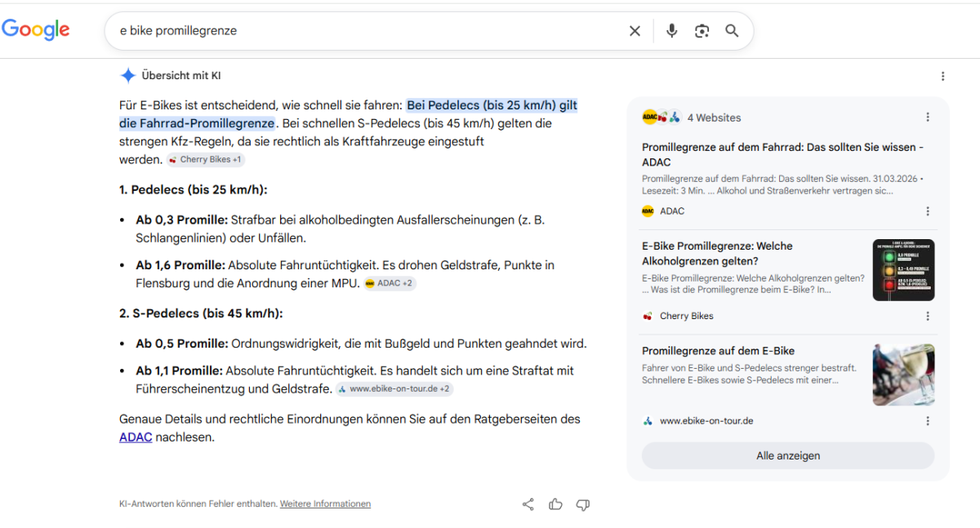Viewport: 980px width, 528px height.
Task: Open options menu for ADAC source
Action: pyautogui.click(x=928, y=211)
